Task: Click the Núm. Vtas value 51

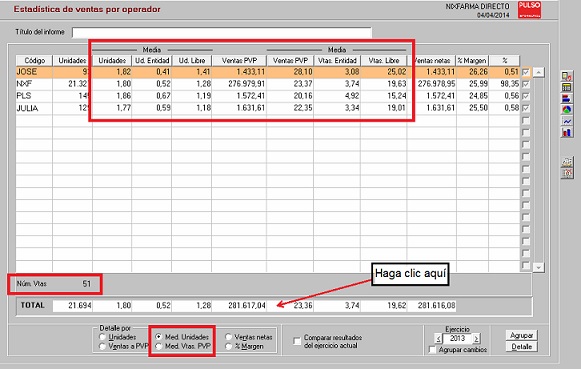Action: [x=86, y=284]
